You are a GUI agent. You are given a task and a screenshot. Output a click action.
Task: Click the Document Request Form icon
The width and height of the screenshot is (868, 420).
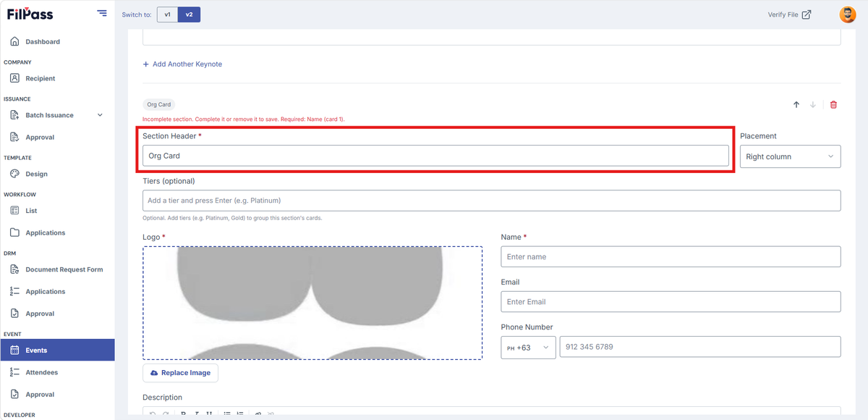click(x=14, y=269)
